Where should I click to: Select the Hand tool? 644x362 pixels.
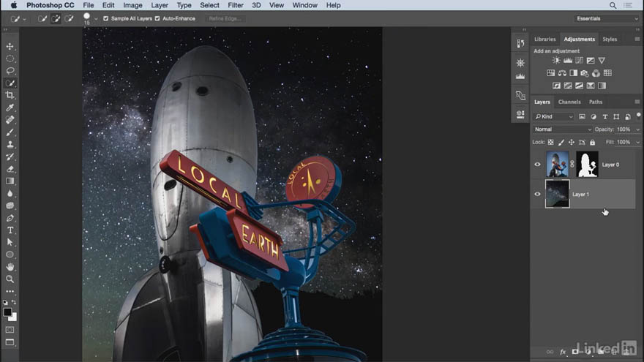[10, 267]
